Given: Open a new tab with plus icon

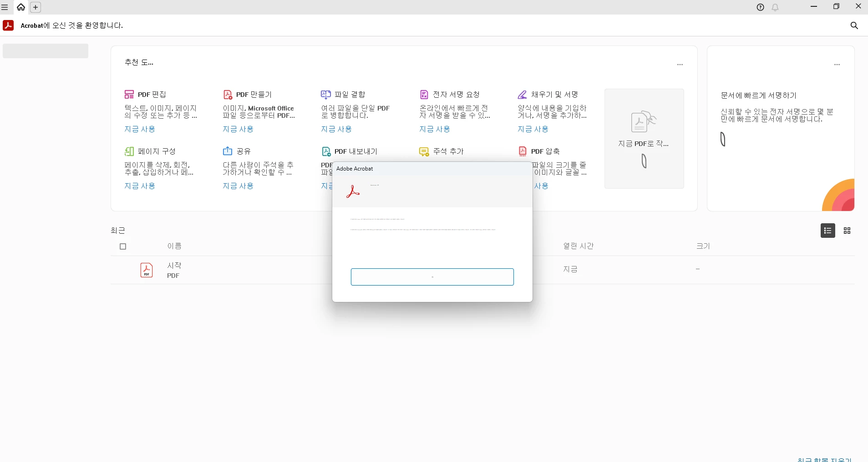Looking at the screenshot, I should click(36, 7).
